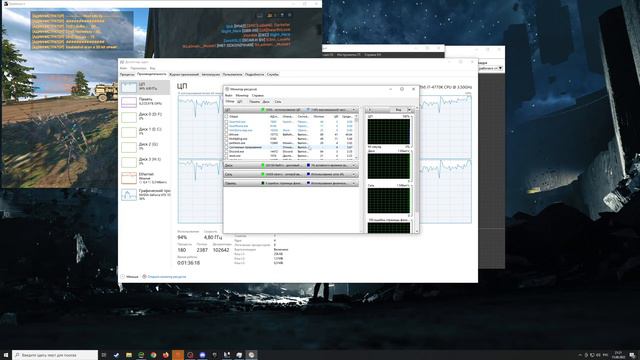Switch to Службы tab
This screenshot has height=360, width=640.
coord(272,74)
